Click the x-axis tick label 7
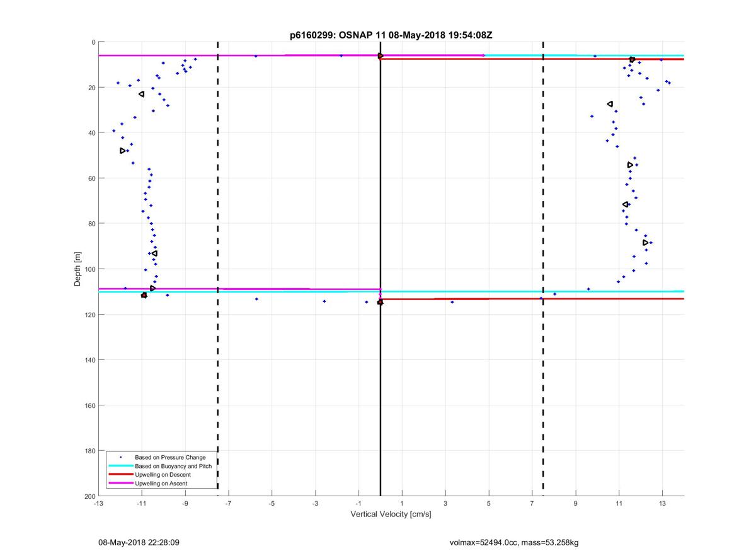 click(x=532, y=504)
